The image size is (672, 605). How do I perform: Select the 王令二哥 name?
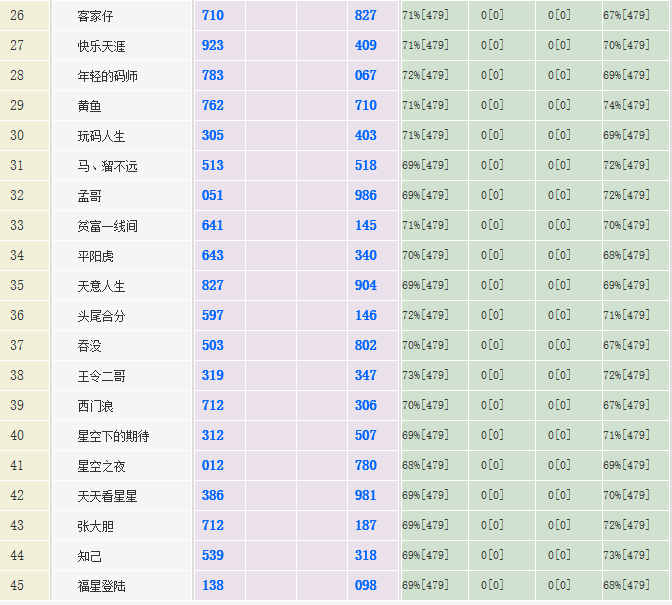click(x=102, y=376)
